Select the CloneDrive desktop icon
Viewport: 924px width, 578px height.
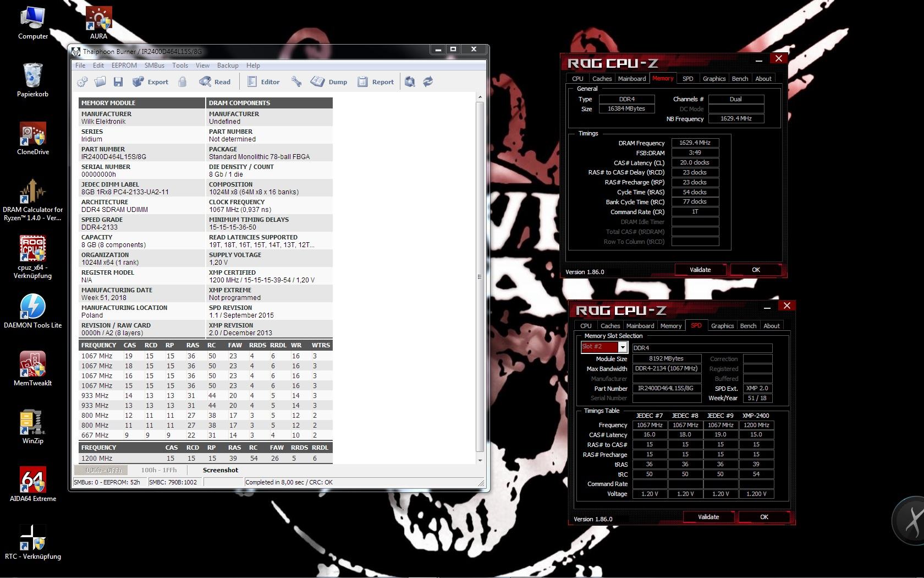(33, 138)
